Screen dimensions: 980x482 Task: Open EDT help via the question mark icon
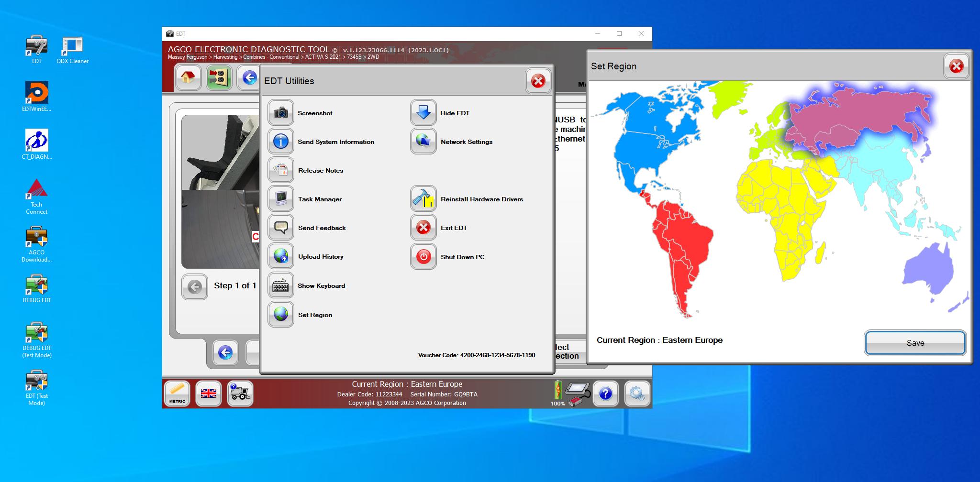tap(606, 394)
